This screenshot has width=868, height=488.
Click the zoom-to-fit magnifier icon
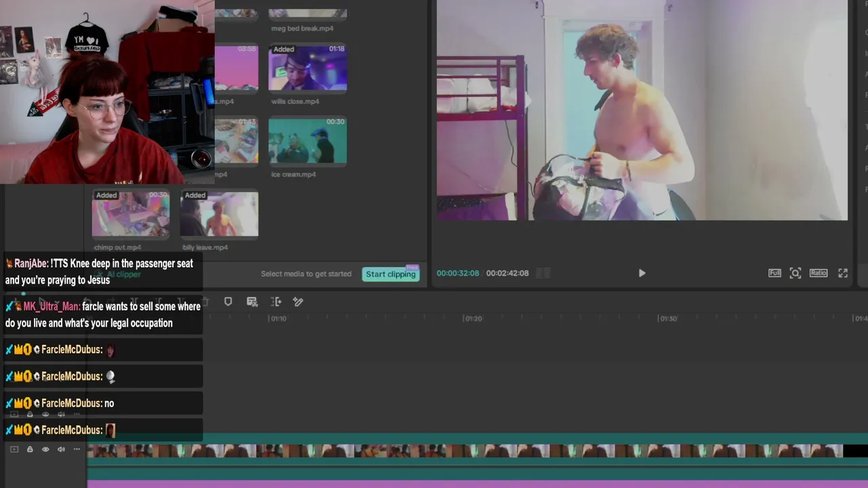click(x=795, y=273)
